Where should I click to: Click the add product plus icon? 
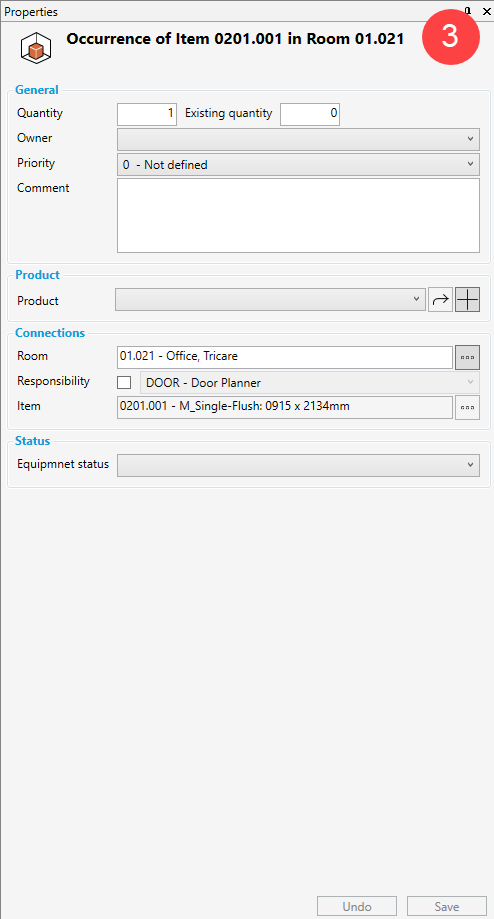pyautogui.click(x=468, y=299)
